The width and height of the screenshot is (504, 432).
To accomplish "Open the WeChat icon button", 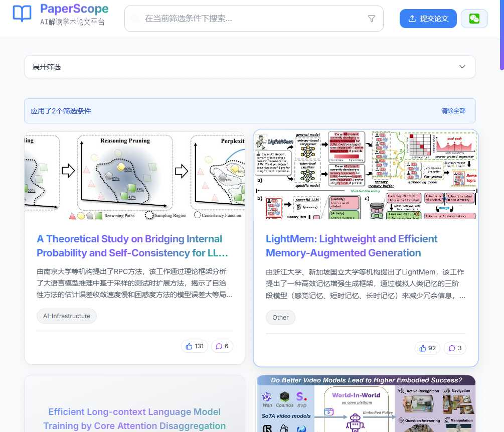I will click(x=474, y=19).
